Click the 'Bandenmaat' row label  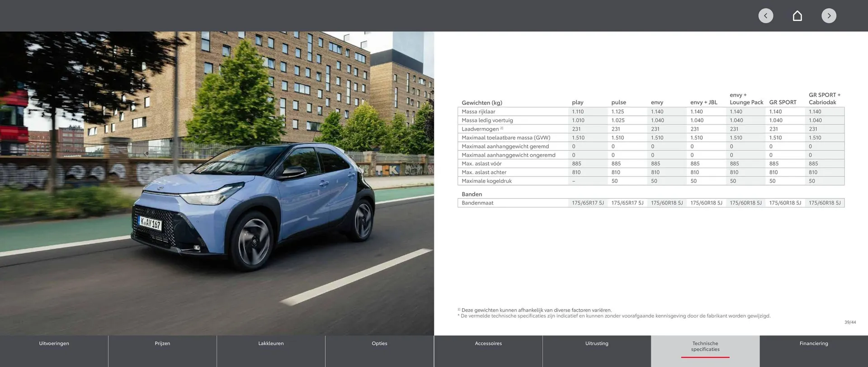coord(477,203)
